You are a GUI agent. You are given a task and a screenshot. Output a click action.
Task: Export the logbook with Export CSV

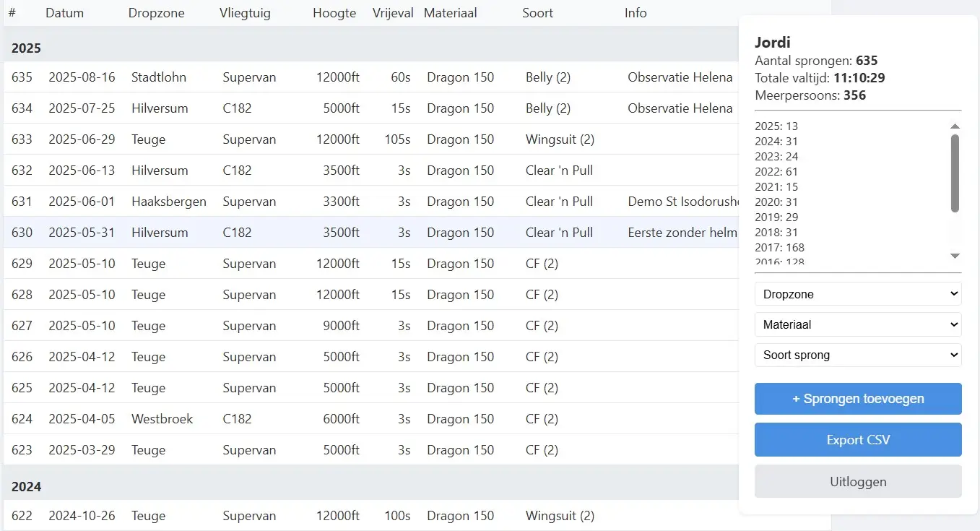(x=857, y=439)
